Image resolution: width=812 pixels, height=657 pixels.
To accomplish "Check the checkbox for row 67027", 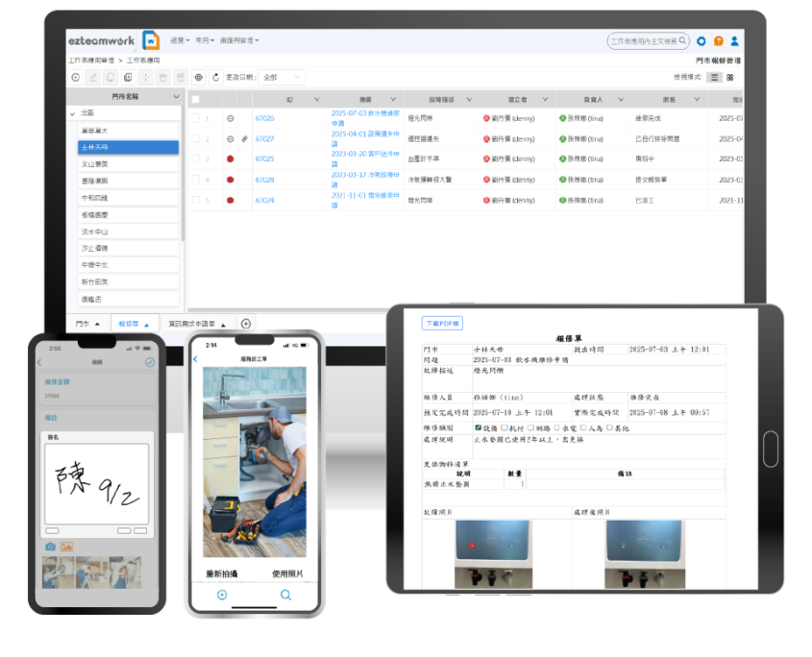I will (196, 138).
